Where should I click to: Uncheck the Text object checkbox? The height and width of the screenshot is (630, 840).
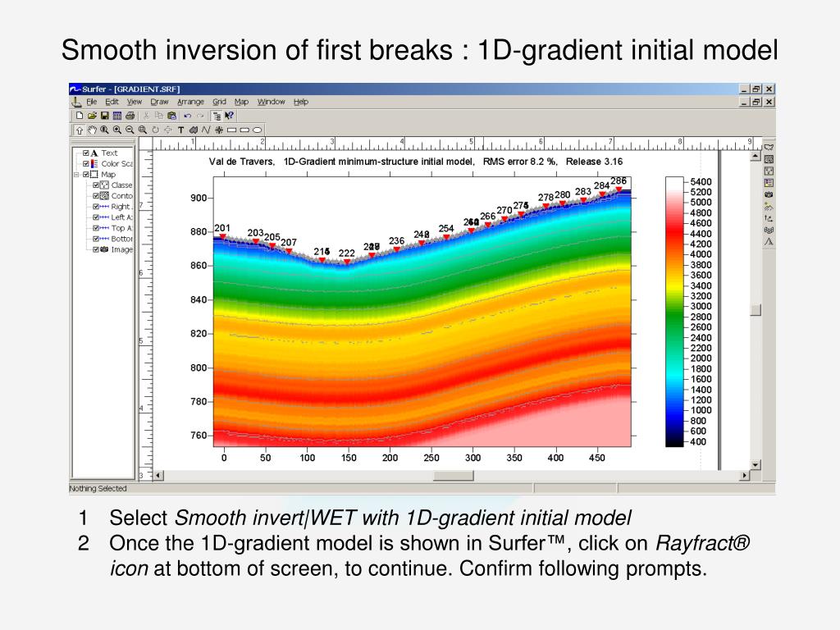point(86,153)
